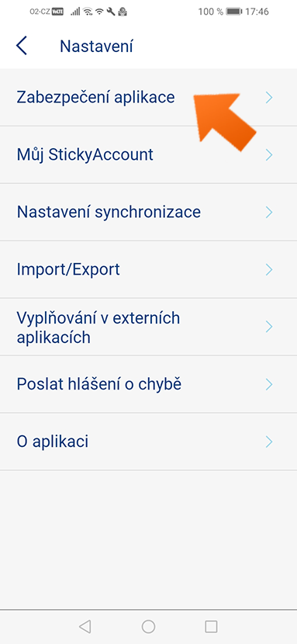This screenshot has width=297, height=644.
Task: Open chevron beside Import/Export
Action: click(x=269, y=269)
